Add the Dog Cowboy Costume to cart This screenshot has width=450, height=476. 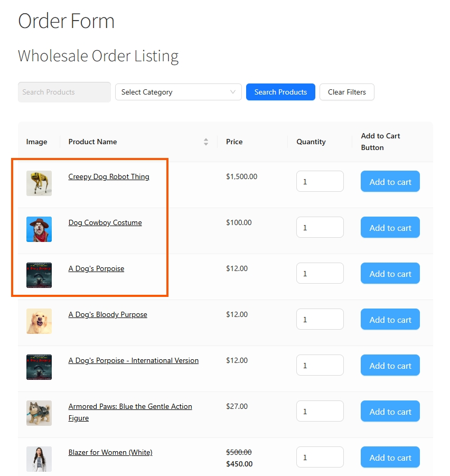click(x=390, y=227)
